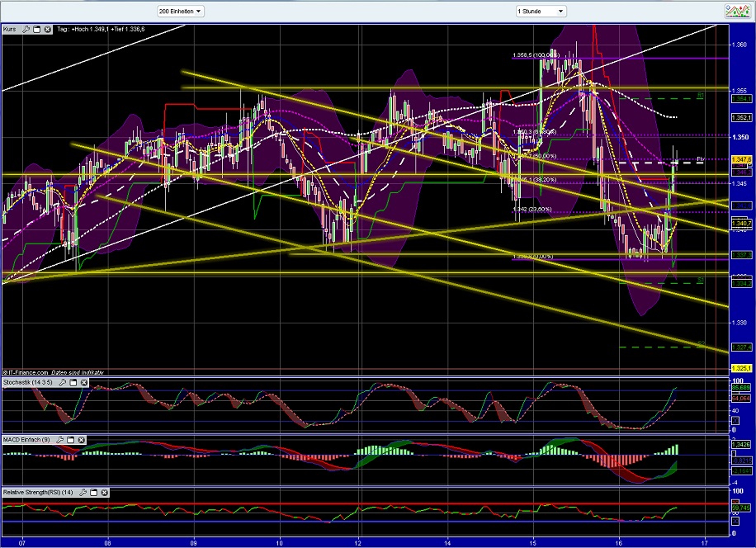Click the R1 pivot resistance label
The height and width of the screenshot is (548, 756).
[701, 96]
